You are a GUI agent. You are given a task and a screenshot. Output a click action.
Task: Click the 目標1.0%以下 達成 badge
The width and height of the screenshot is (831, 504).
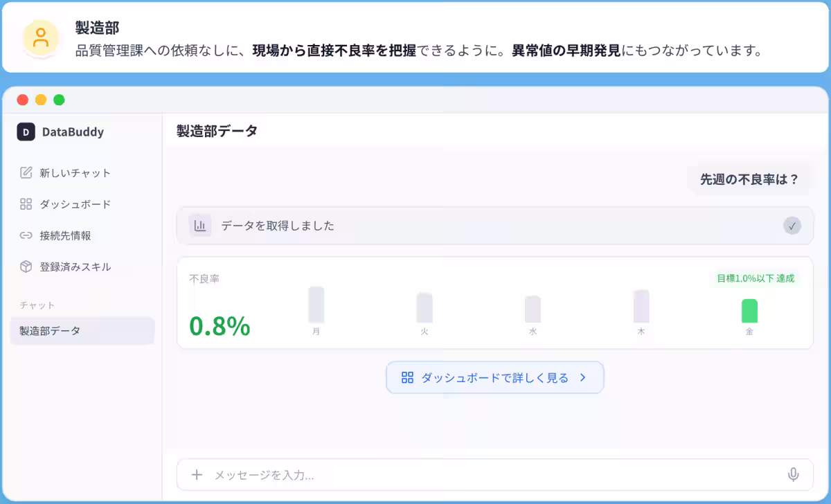point(756,278)
